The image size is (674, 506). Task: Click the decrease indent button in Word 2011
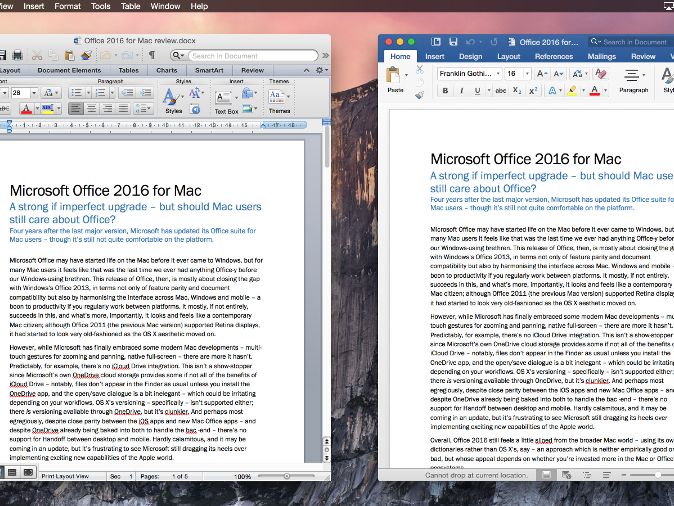[127, 92]
